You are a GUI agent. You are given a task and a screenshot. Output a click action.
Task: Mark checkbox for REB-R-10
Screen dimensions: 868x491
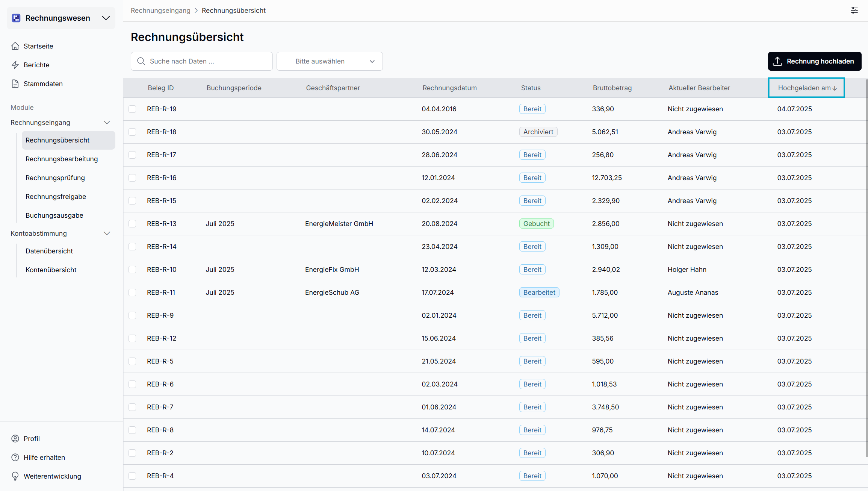click(x=132, y=270)
